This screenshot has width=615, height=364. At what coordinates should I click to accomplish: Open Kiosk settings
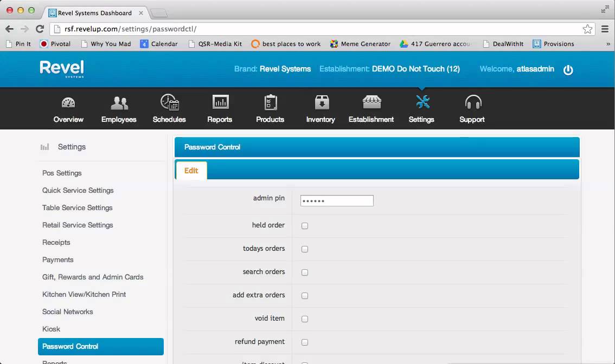[x=51, y=329]
